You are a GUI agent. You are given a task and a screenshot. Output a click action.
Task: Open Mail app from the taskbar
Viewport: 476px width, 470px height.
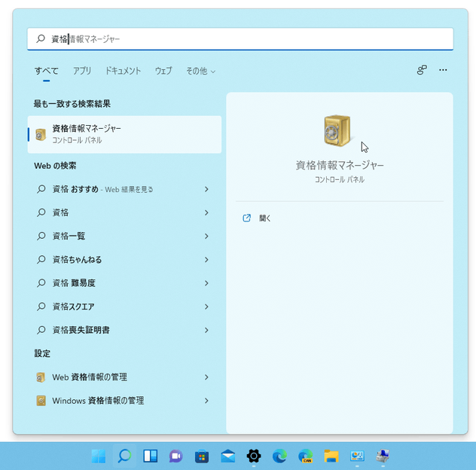227,456
